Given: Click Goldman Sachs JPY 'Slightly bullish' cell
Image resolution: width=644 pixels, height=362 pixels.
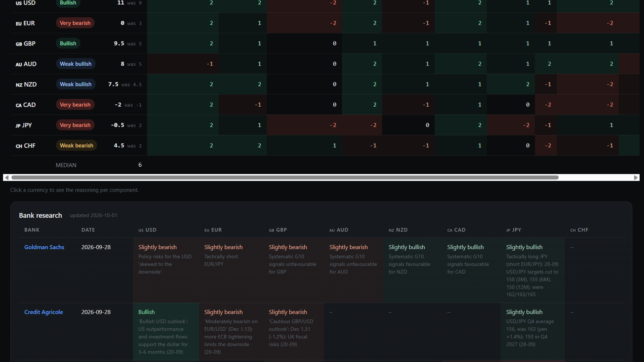Looking at the screenshot, I should click(x=533, y=270).
